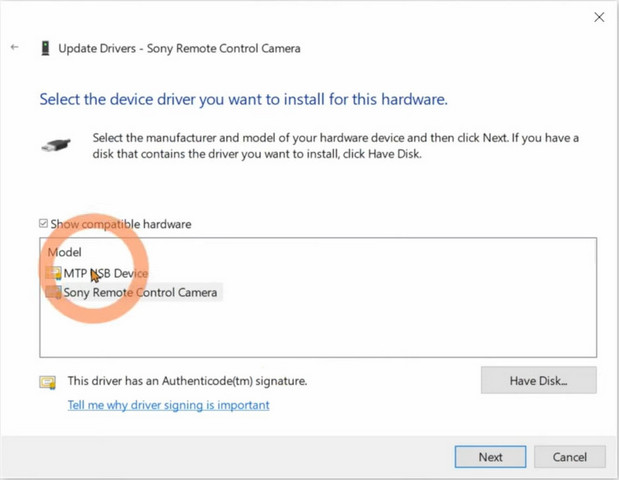The height and width of the screenshot is (480, 619).
Task: Toggle Show compatible hardware checkbox
Action: [43, 224]
